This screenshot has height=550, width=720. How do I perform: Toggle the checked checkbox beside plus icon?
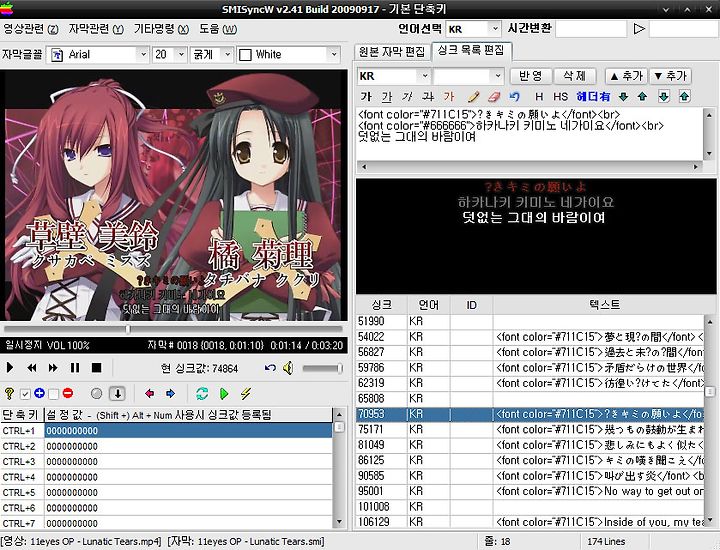(25, 394)
